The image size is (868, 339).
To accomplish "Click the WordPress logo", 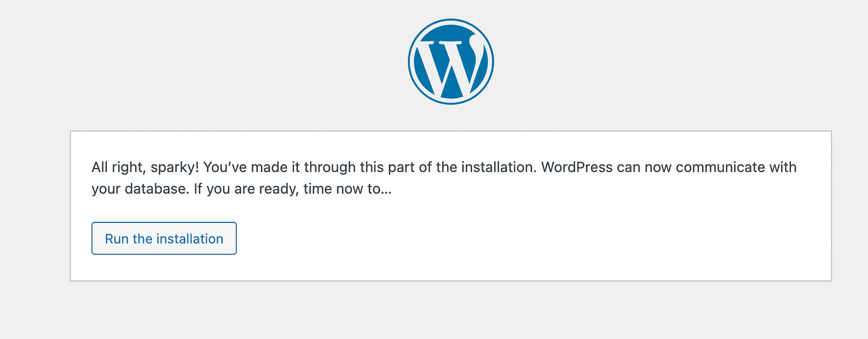I will point(451,62).
